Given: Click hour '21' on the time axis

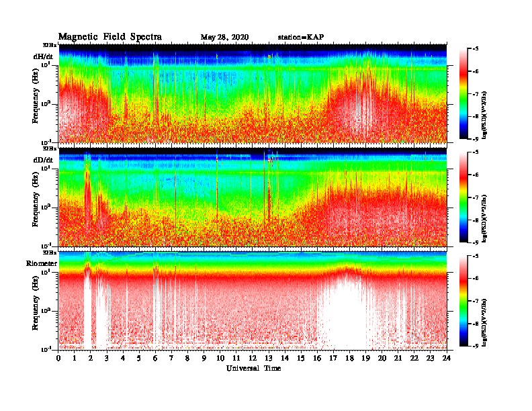Looking at the screenshot, I should coord(398,358).
